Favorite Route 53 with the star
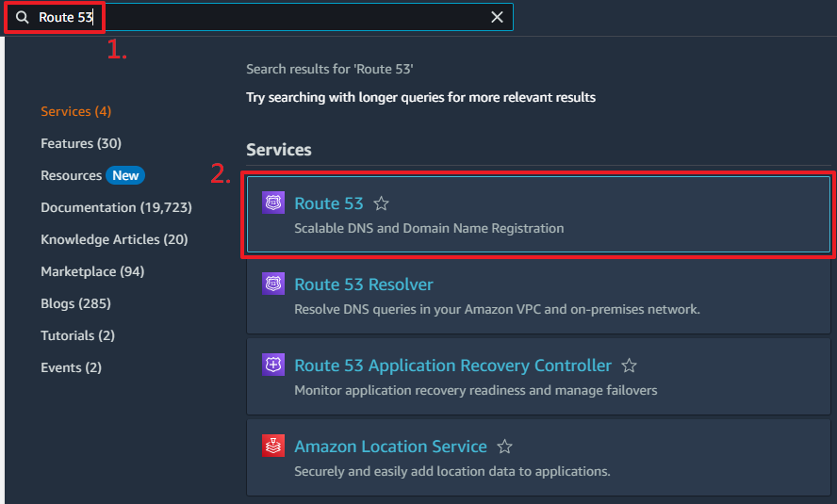 tap(382, 203)
